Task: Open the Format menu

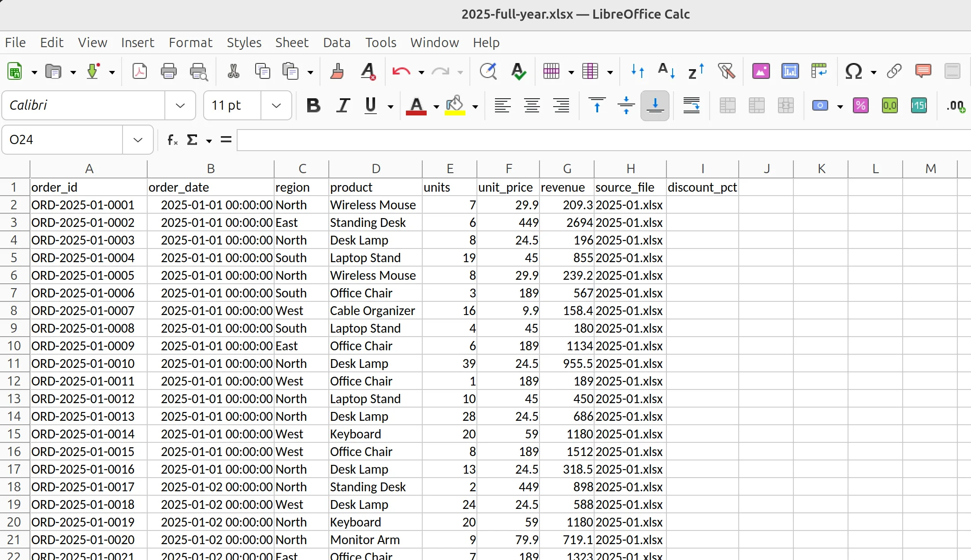Action: (x=190, y=42)
